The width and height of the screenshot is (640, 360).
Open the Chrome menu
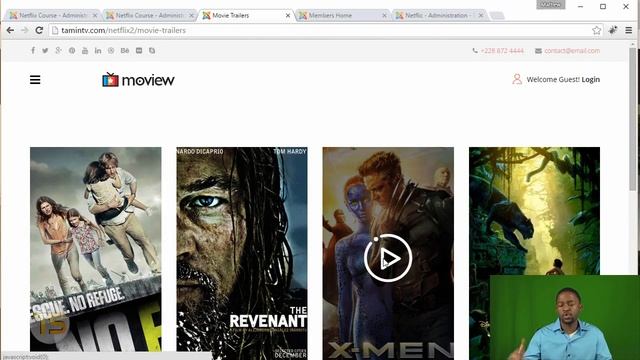(629, 30)
